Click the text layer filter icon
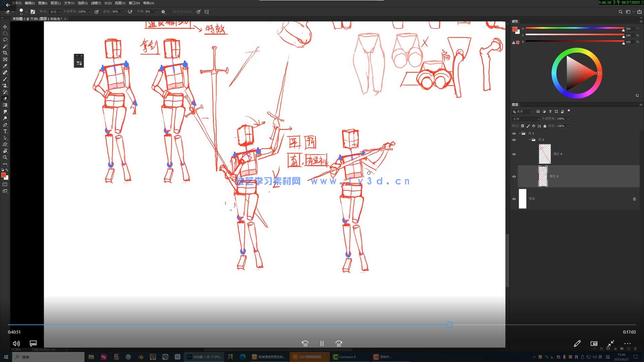The width and height of the screenshot is (644, 362). 550,112
